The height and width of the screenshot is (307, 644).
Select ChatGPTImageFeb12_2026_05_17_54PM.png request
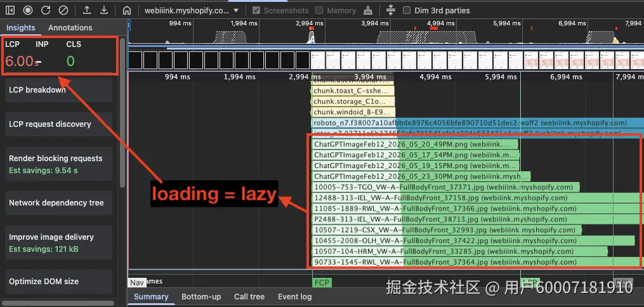pyautogui.click(x=415, y=155)
